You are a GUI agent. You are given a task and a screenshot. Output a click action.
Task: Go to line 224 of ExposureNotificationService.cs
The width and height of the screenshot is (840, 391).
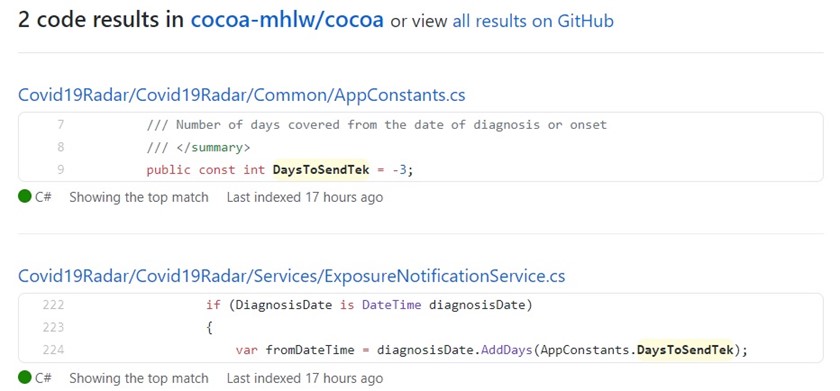point(53,350)
